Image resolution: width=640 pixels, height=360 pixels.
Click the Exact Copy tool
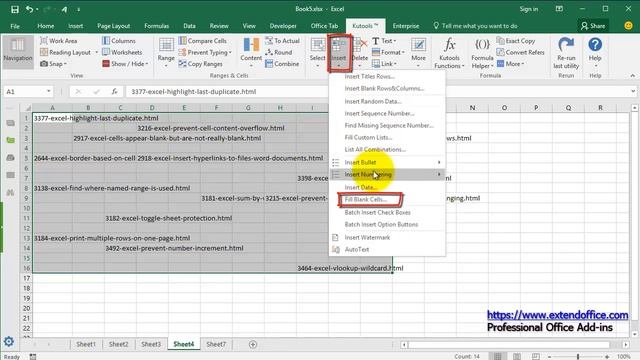click(516, 41)
